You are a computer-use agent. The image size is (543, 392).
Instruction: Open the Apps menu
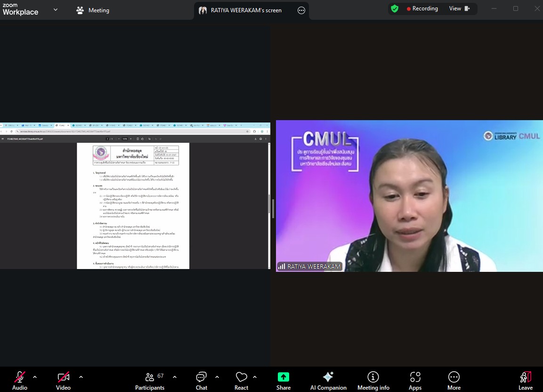point(415,380)
